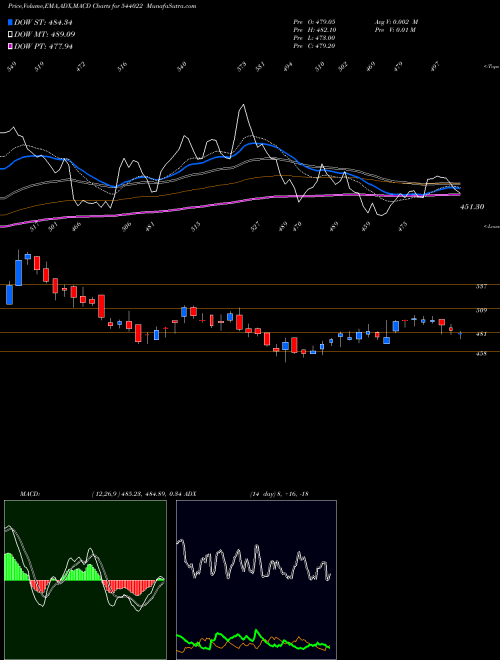Click the green MACD histogram chart panel

click(85, 580)
